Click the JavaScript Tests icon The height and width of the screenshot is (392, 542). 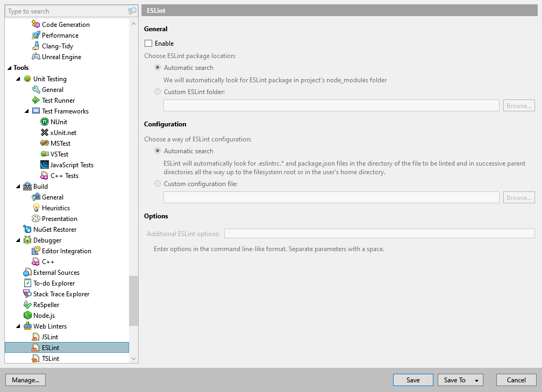pos(45,165)
